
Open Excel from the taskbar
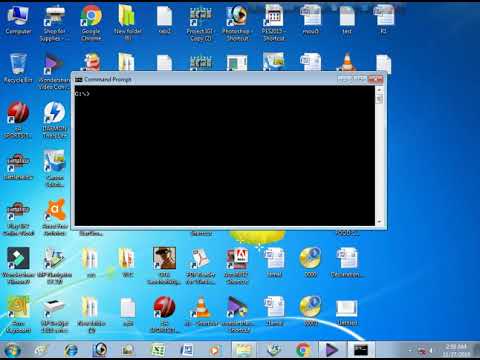pyautogui.click(x=158, y=350)
